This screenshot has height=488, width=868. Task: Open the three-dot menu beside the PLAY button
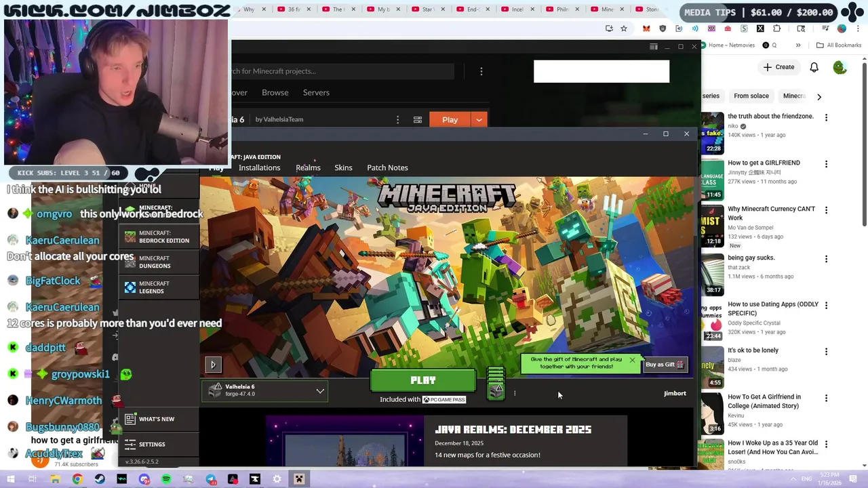coord(515,393)
